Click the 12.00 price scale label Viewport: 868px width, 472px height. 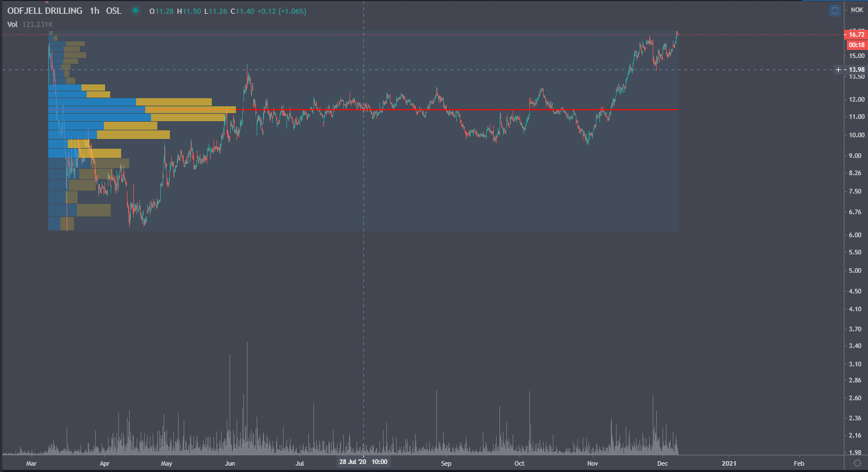coord(857,99)
